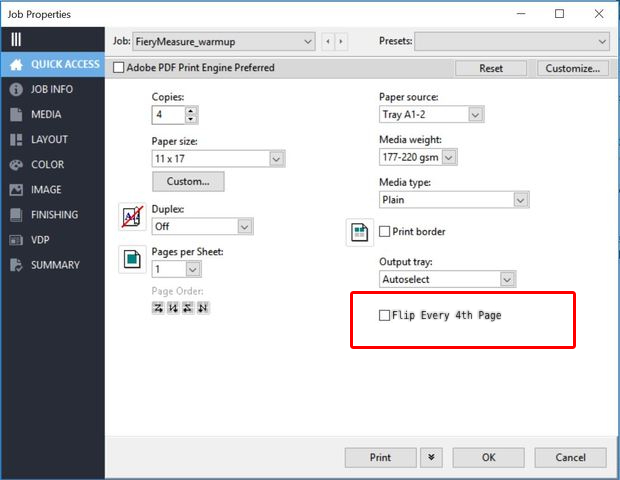Click the Media page icon

pos(16,115)
